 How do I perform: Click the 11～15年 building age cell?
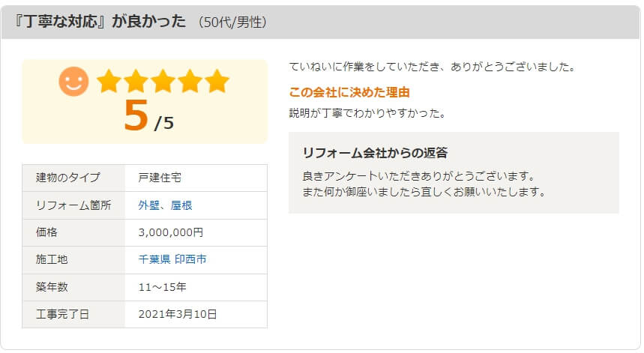[196, 287]
